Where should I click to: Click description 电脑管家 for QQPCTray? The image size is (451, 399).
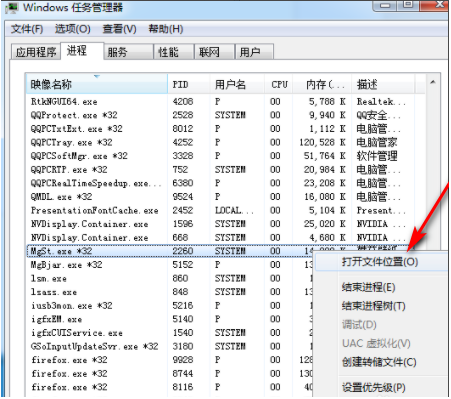[x=377, y=143]
